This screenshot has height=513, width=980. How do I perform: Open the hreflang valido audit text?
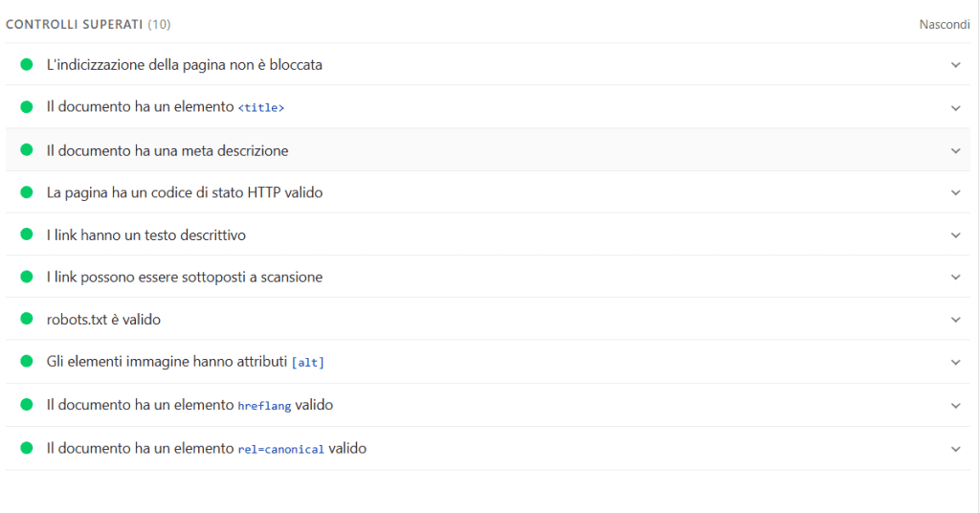(189, 405)
